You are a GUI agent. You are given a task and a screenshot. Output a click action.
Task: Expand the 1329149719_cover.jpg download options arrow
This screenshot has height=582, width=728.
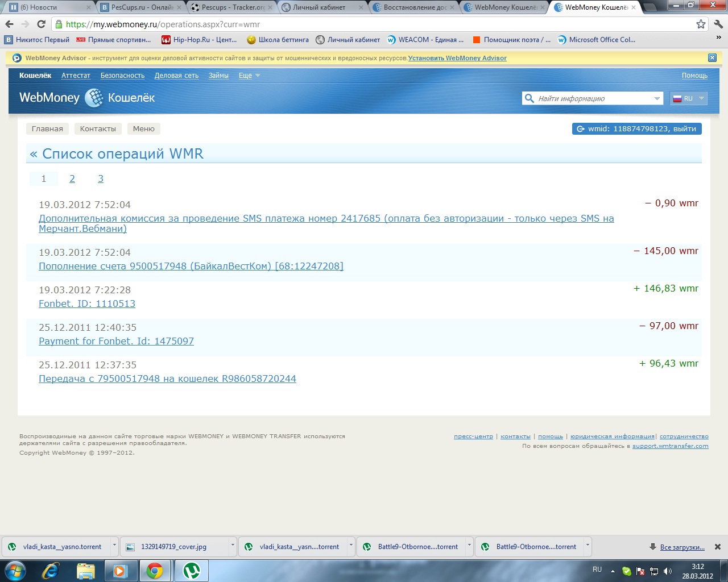[232, 546]
